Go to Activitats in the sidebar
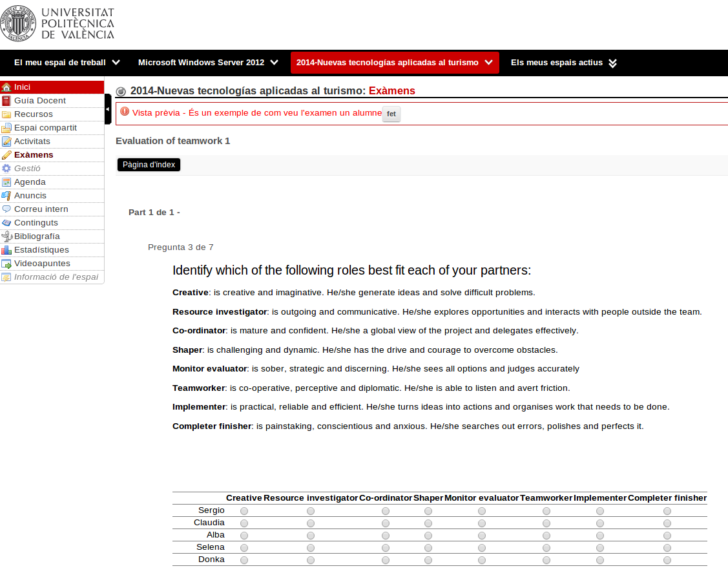The height and width of the screenshot is (575, 728). [x=32, y=141]
